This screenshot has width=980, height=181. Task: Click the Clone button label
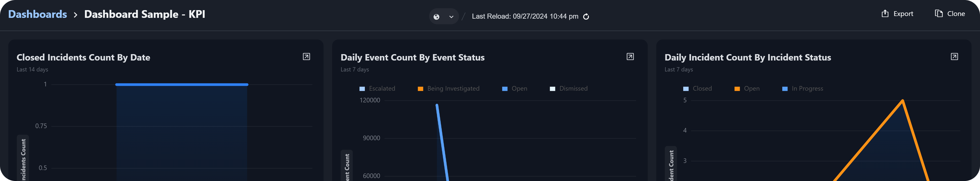[x=956, y=14]
